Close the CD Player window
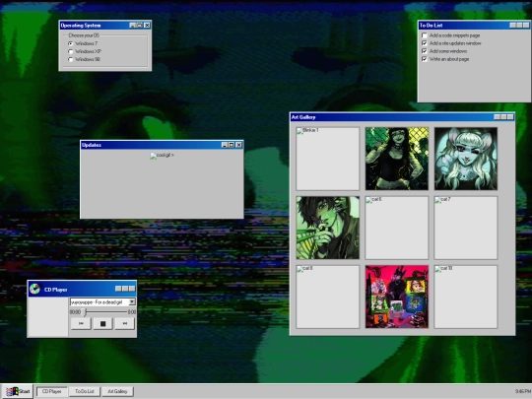 pos(132,289)
